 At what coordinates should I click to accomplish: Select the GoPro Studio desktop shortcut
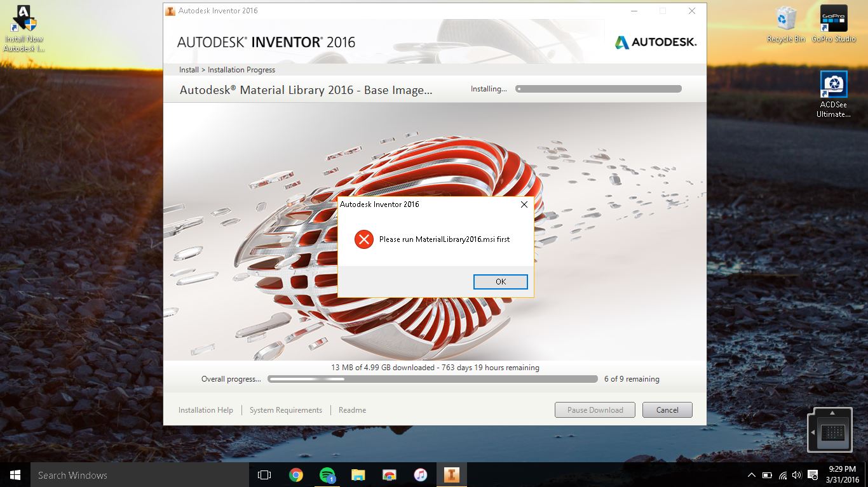(834, 25)
